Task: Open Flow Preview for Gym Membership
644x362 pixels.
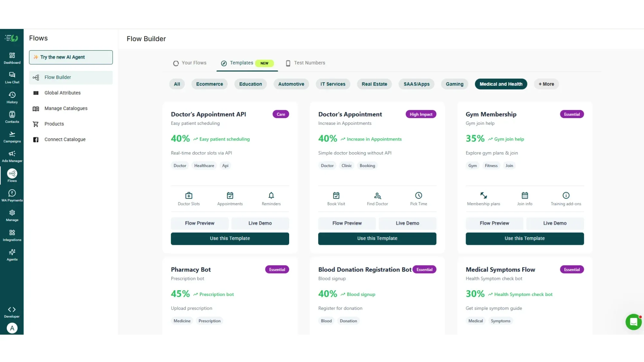Action: pyautogui.click(x=495, y=223)
